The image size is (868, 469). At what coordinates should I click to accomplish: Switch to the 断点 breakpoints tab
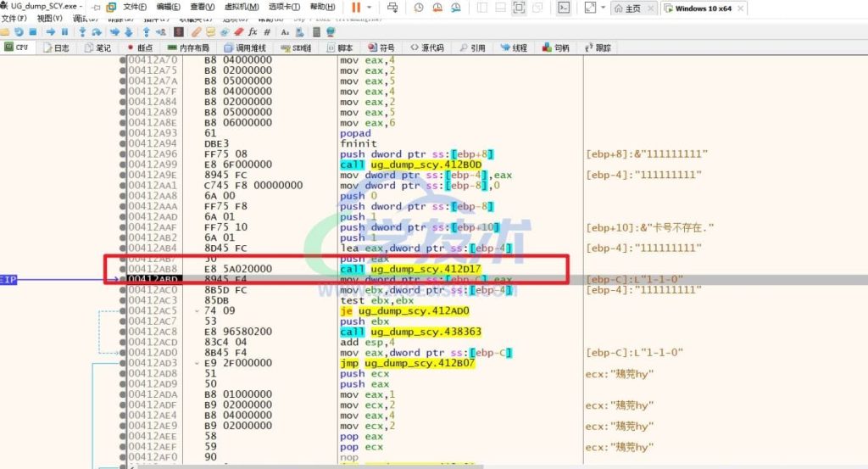coord(140,47)
